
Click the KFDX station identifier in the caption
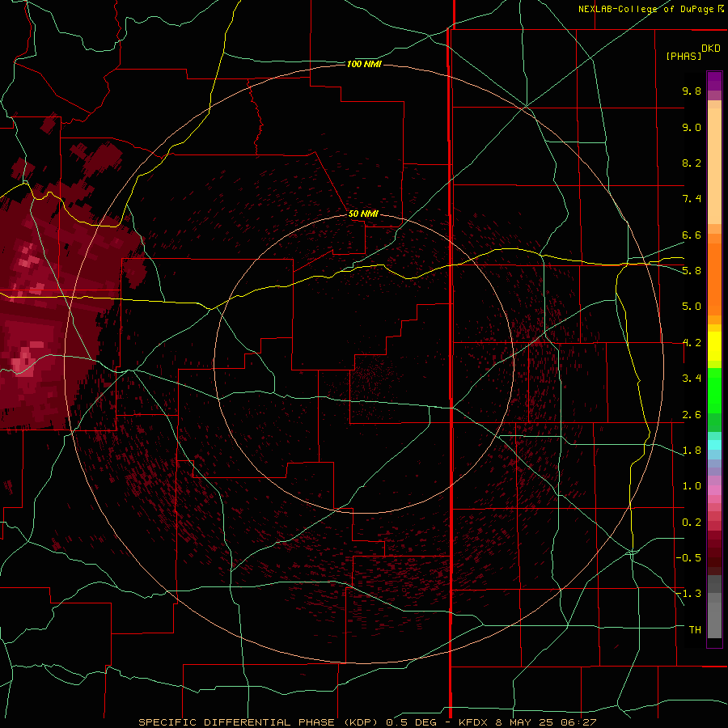pyautogui.click(x=473, y=722)
